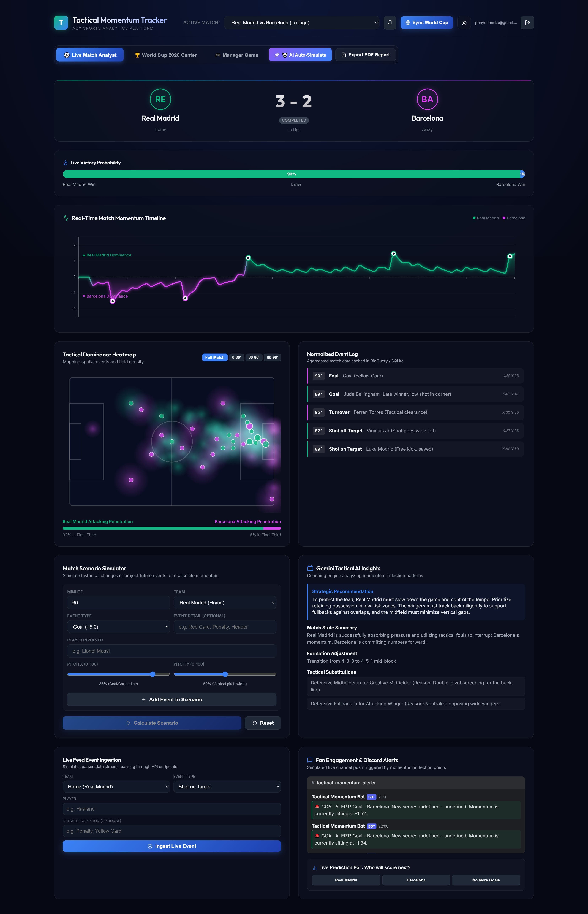Open the active match selector dropdown
The image size is (588, 914).
coord(302,23)
